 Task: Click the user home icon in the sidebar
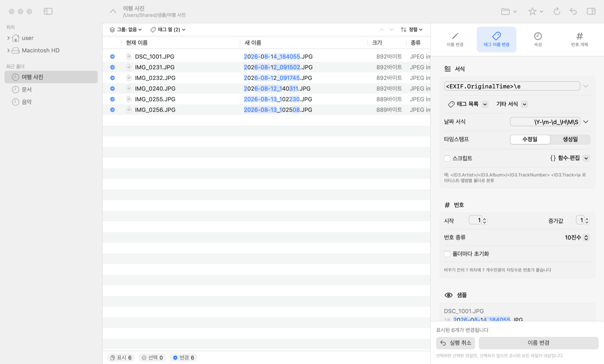(x=15, y=38)
